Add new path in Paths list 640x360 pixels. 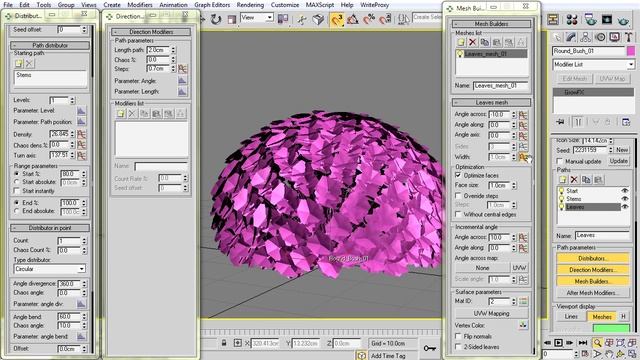pos(562,180)
